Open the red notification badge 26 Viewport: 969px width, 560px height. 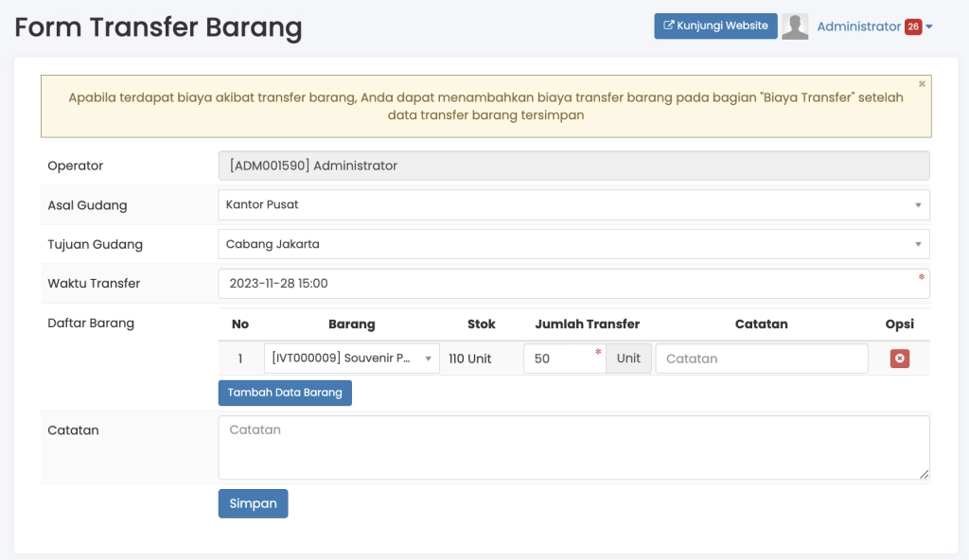point(912,26)
